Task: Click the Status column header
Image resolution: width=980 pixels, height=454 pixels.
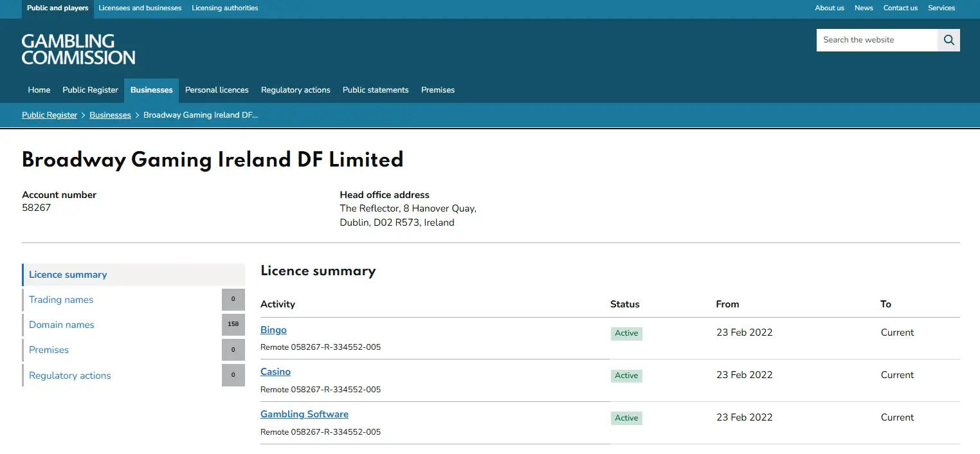Action: coord(625,304)
